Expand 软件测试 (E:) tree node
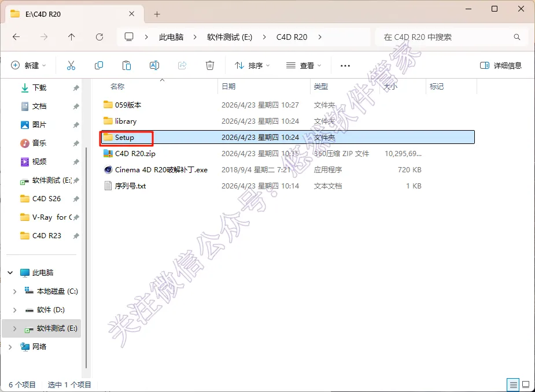This screenshot has width=535, height=392. tap(14, 328)
